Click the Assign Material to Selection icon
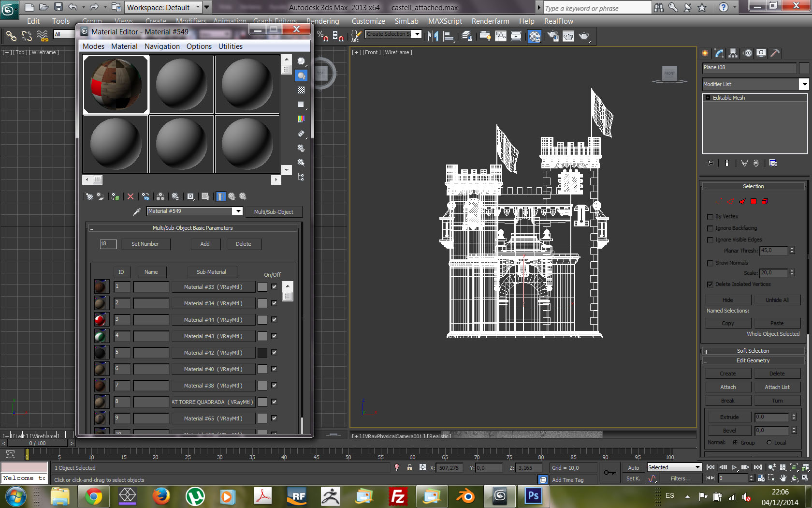 (x=115, y=196)
